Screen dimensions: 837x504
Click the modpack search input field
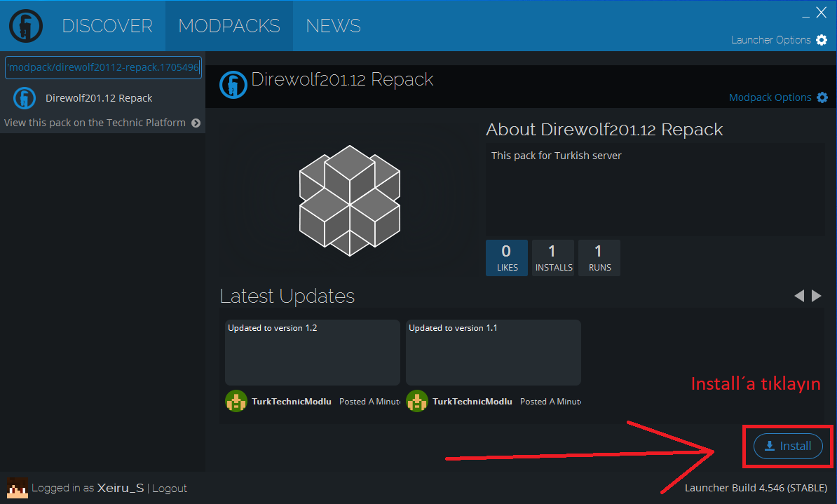tap(104, 67)
